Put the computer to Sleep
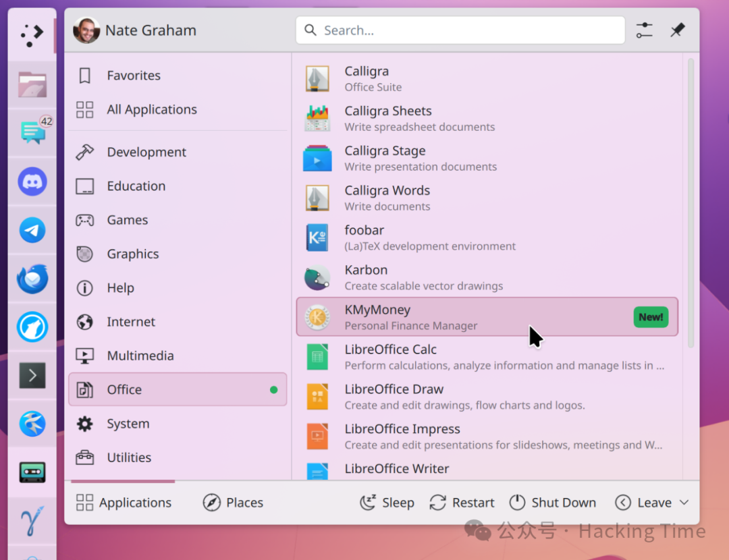 pos(387,503)
